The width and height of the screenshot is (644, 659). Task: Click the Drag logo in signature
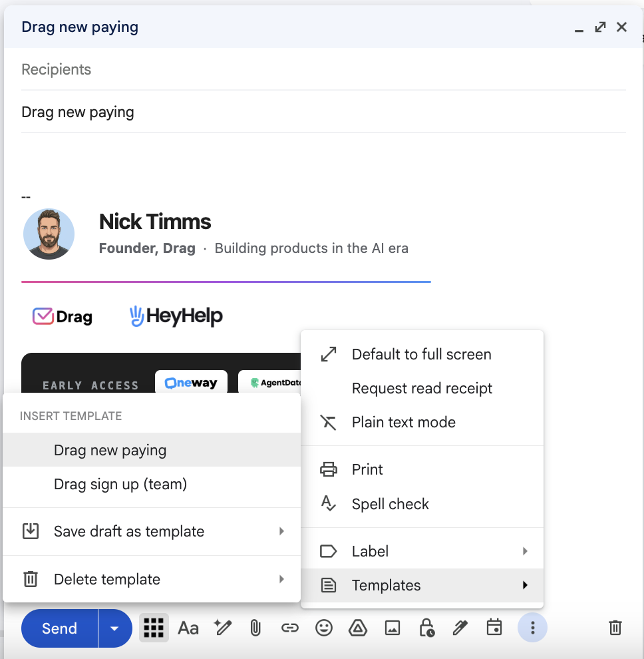pos(62,316)
